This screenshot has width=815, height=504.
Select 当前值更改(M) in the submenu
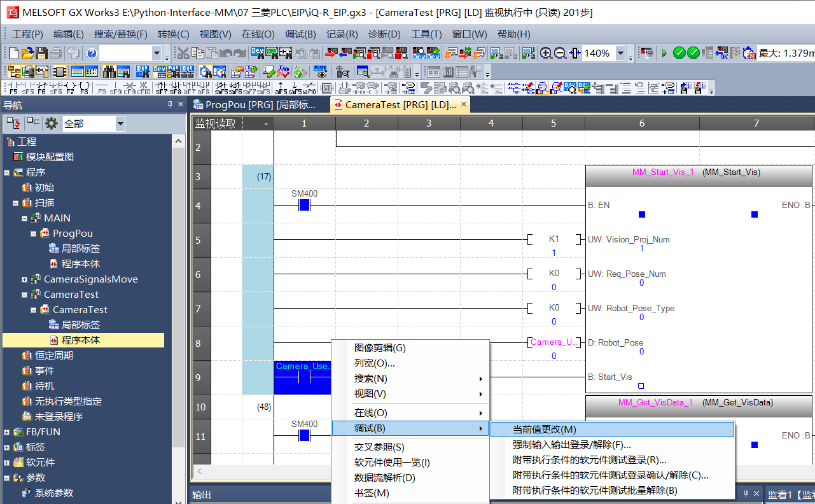pos(544,430)
